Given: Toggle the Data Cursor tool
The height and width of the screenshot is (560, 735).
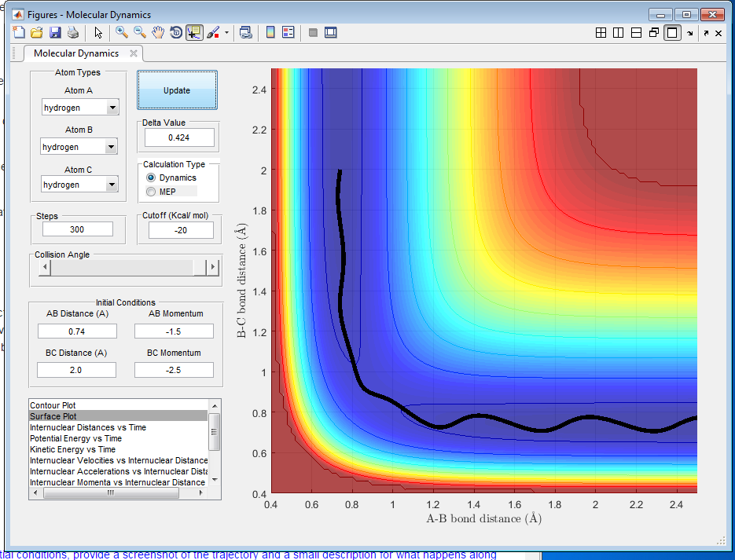Looking at the screenshot, I should tap(193, 33).
